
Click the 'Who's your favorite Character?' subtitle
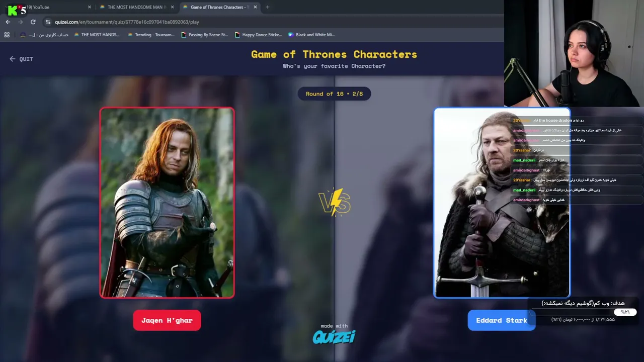pyautogui.click(x=334, y=66)
